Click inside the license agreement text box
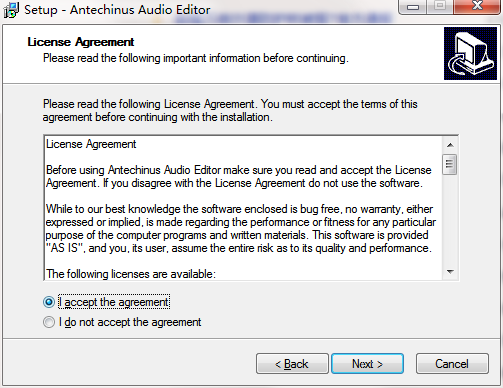 point(244,208)
